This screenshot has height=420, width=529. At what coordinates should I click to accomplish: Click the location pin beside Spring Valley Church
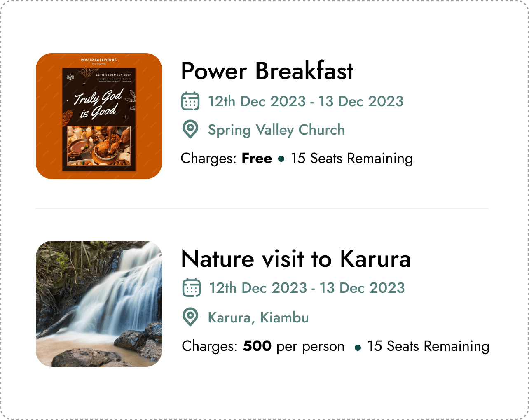[190, 130]
